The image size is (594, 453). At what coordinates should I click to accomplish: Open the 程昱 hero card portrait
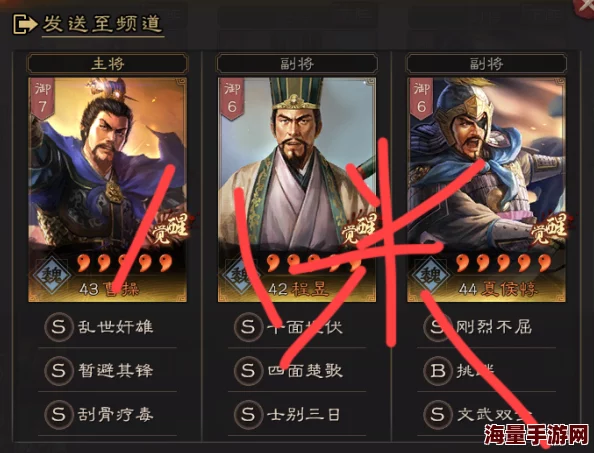click(297, 189)
